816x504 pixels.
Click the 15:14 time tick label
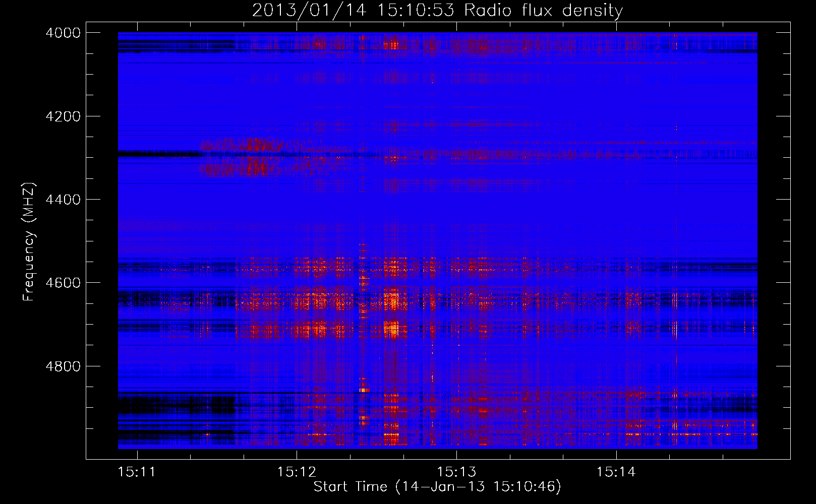[616, 472]
